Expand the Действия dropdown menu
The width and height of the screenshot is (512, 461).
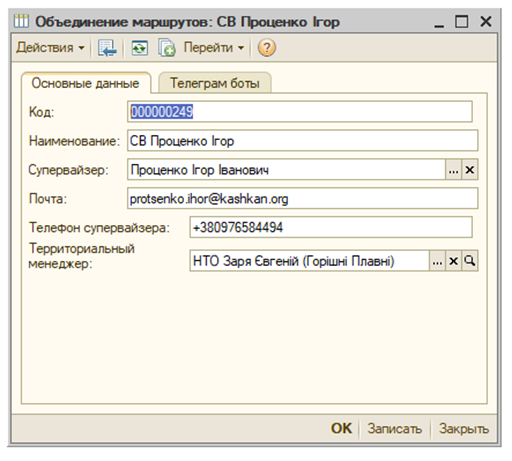click(x=50, y=48)
